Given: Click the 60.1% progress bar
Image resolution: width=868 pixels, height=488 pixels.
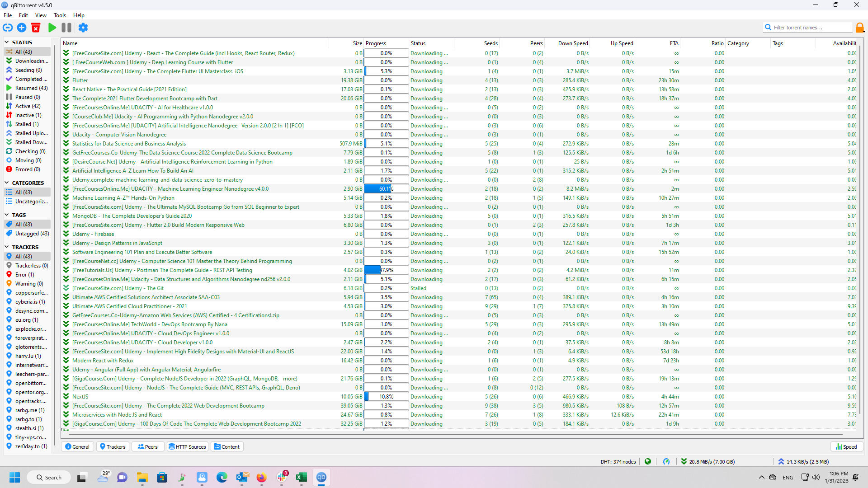Looking at the screenshot, I should 387,189.
